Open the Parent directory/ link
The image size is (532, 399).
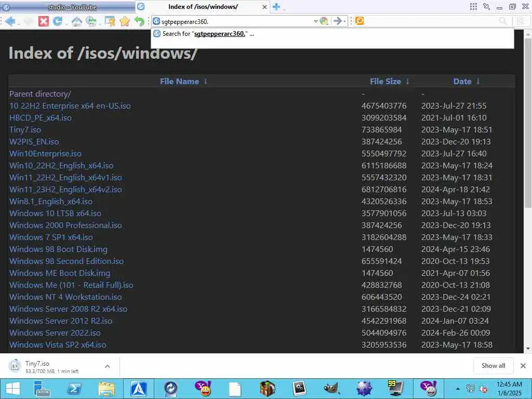coord(40,94)
